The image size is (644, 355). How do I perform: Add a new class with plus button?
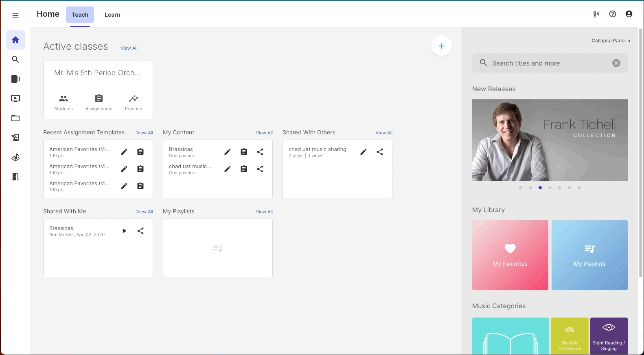click(442, 46)
